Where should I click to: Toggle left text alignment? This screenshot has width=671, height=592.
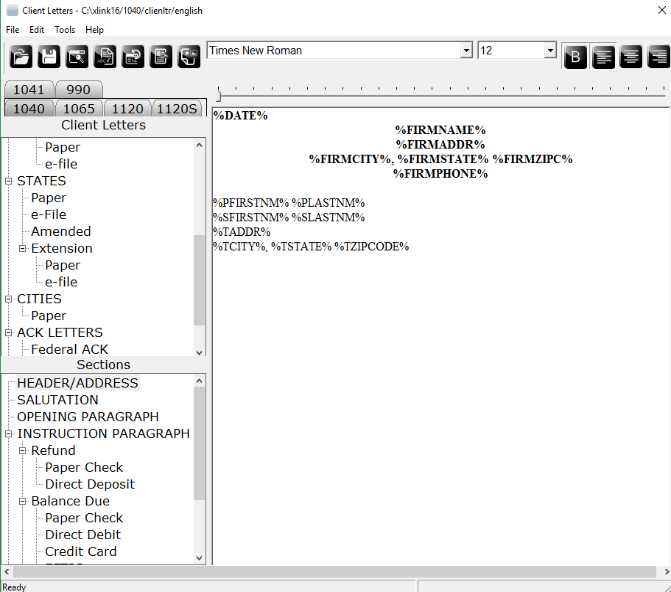click(603, 57)
